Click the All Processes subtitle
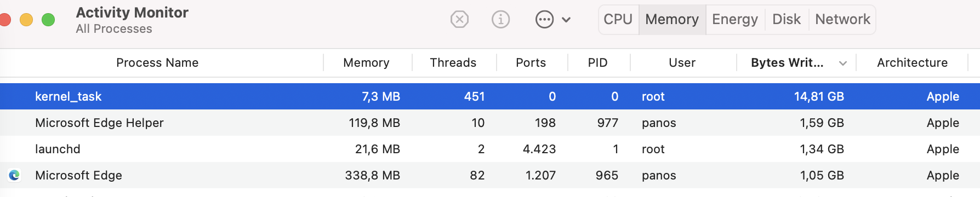Screen dimensions: 980x197 (114, 29)
